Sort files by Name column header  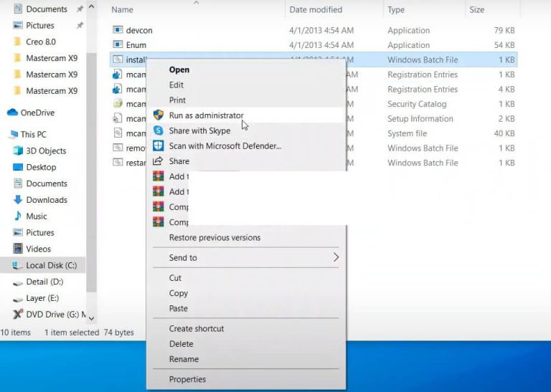pos(123,10)
